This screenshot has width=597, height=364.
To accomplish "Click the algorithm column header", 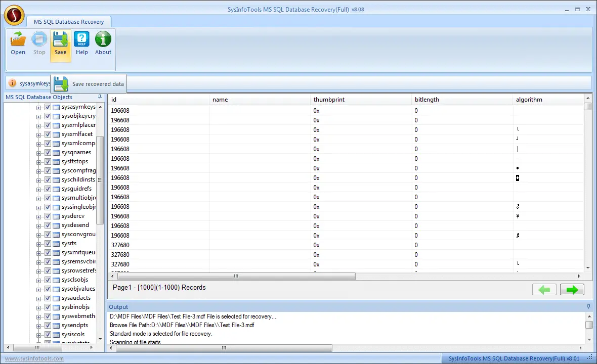I will pos(548,99).
